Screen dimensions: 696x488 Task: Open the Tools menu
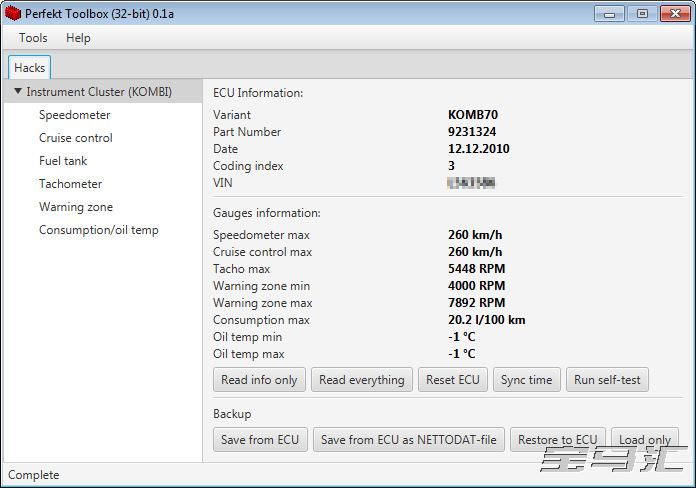[x=33, y=38]
